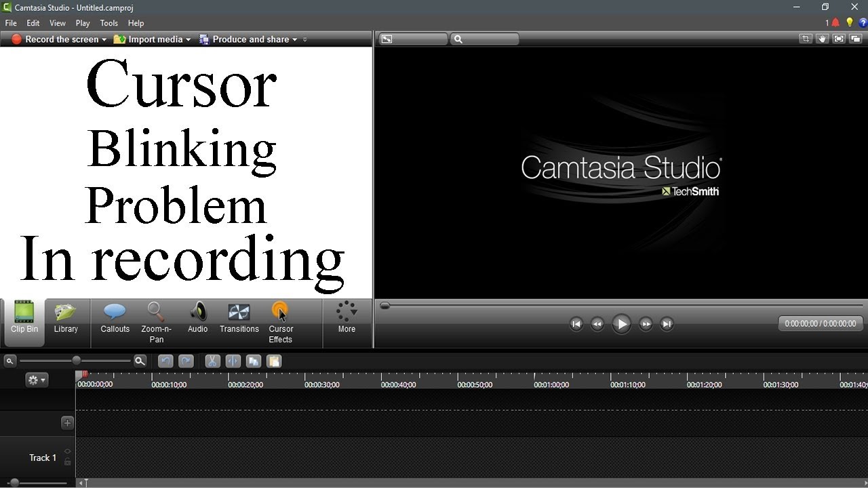The width and height of the screenshot is (868, 488).
Task: Click 00:00:30;00 on timeline ruler
Action: click(x=322, y=384)
